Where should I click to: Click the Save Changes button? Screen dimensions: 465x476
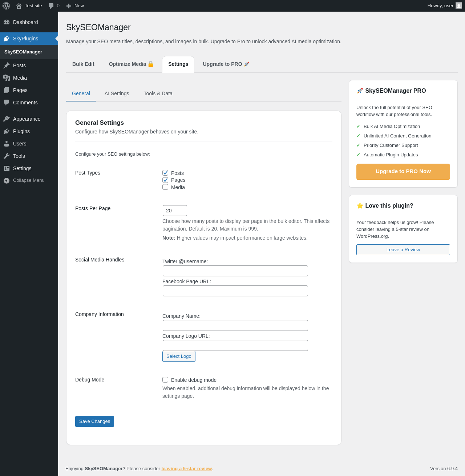click(94, 421)
